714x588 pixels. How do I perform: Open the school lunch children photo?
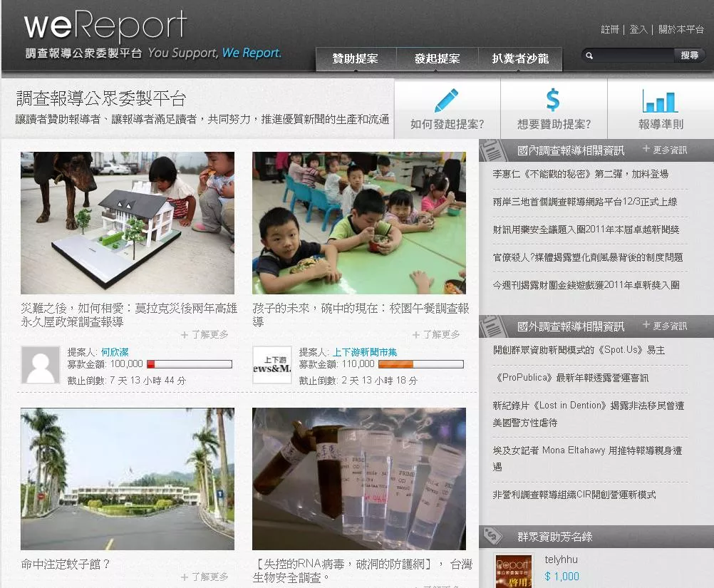click(359, 223)
